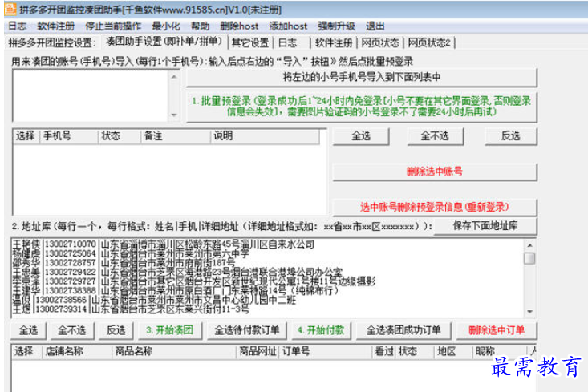Click 反选 button beside accounts list

point(511,136)
